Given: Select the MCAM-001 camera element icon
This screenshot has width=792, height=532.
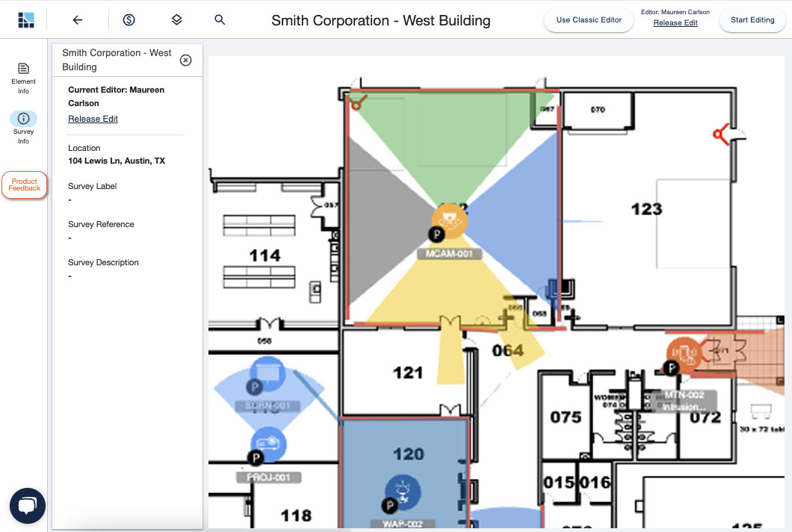Looking at the screenshot, I should click(450, 220).
